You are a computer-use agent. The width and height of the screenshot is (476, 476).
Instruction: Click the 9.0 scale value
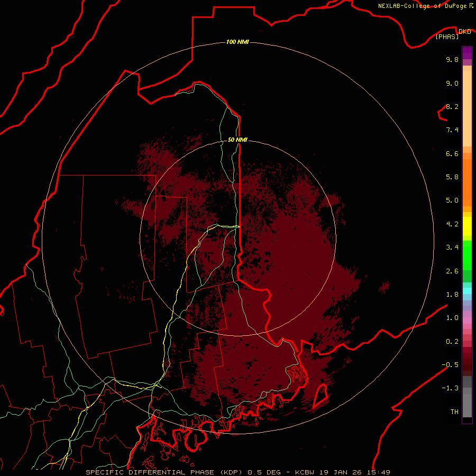[x=452, y=83]
